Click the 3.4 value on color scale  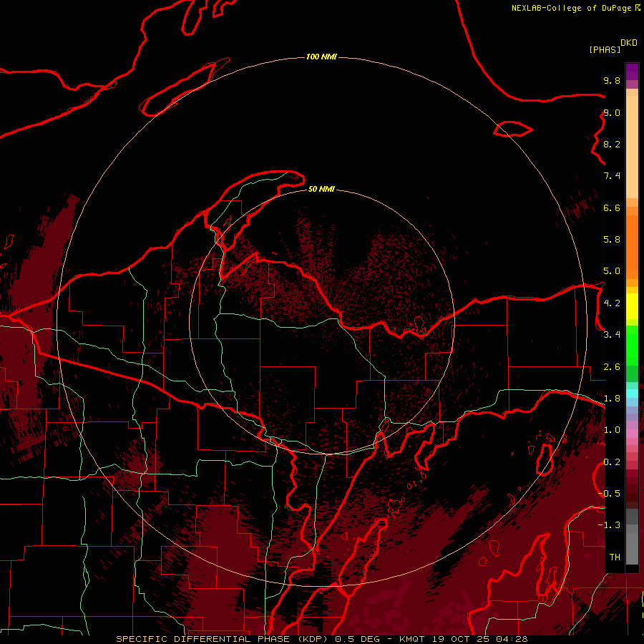(612, 335)
